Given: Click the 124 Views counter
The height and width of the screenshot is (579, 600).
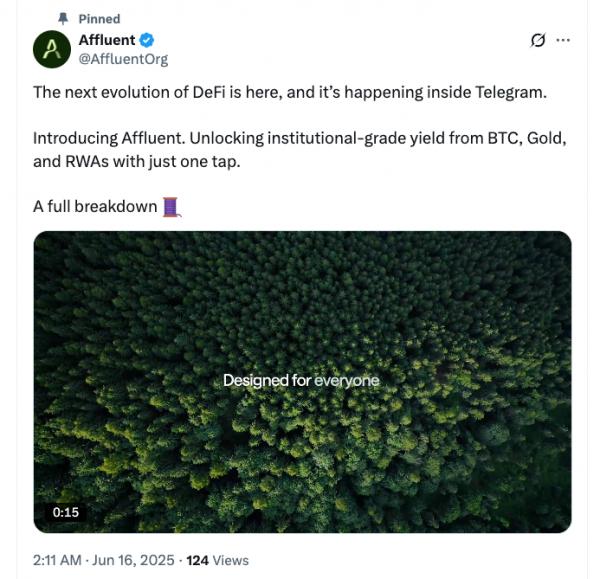Looking at the screenshot, I should point(217,560).
